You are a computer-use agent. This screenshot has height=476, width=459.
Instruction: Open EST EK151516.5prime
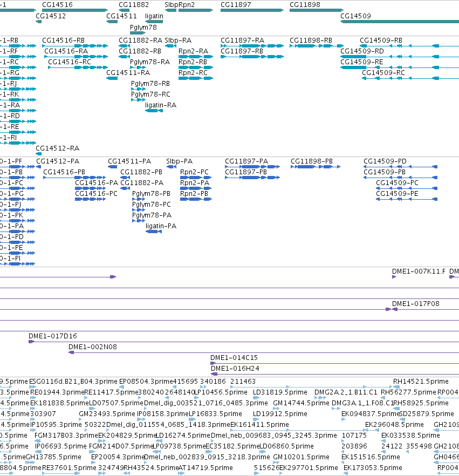[x=370, y=457]
